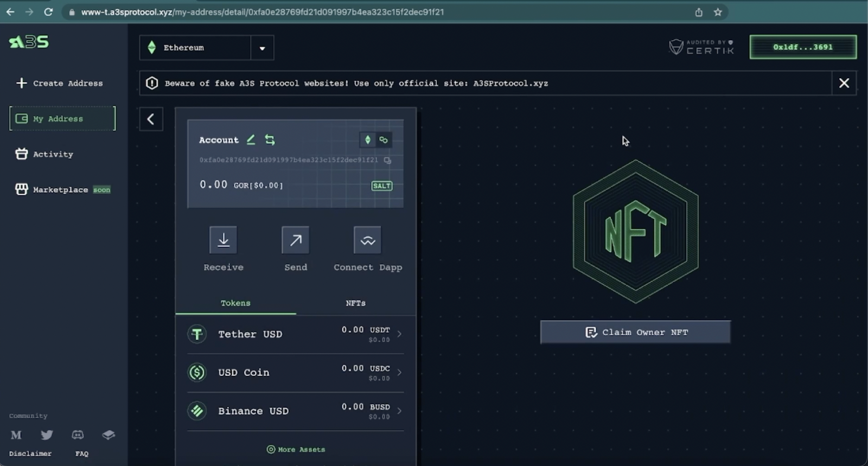Click the chain link icon on card
Screen dimensions: 868x466
pos(384,140)
